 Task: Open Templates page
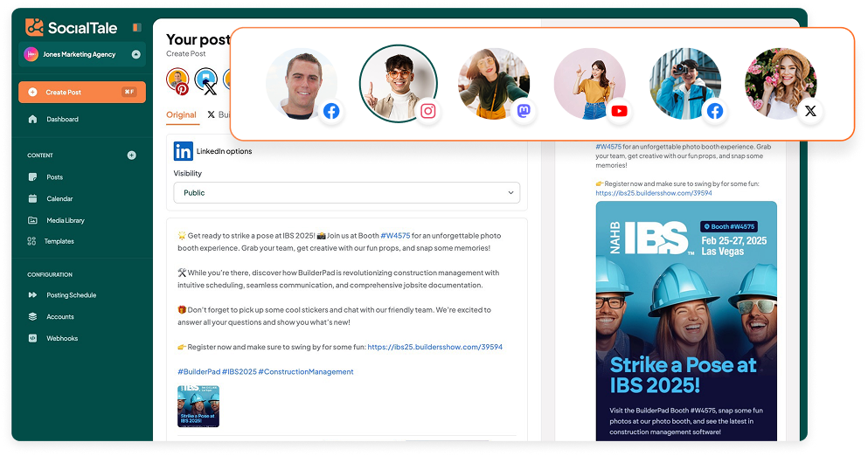coord(59,241)
